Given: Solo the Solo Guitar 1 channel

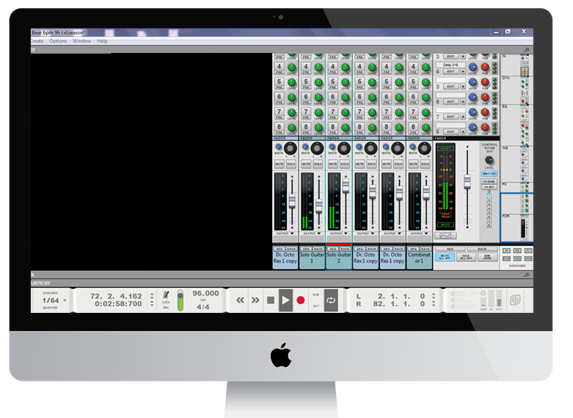Looking at the screenshot, I should click(x=318, y=164).
